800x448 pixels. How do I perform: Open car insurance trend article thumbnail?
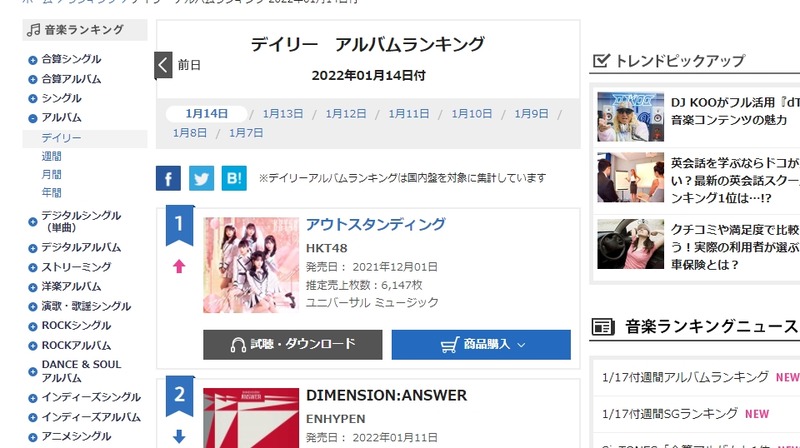coord(631,244)
